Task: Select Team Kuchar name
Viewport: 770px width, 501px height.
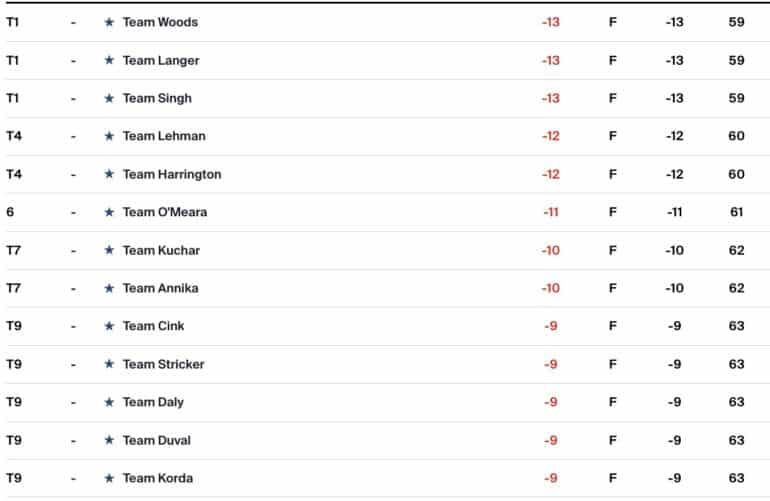Action: click(161, 250)
